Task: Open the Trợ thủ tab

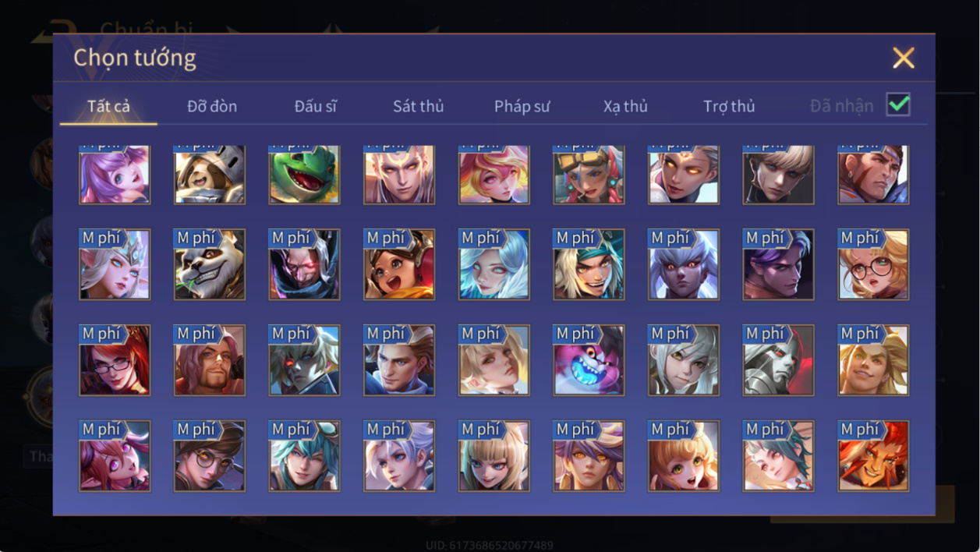Action: pyautogui.click(x=729, y=106)
